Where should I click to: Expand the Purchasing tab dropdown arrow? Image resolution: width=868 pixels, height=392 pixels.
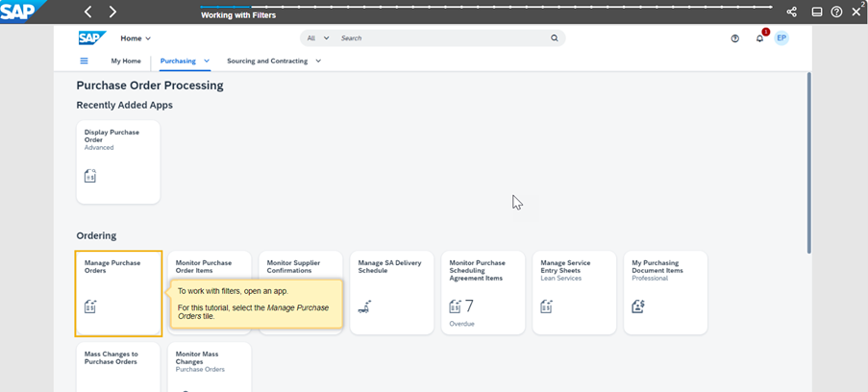pos(207,61)
